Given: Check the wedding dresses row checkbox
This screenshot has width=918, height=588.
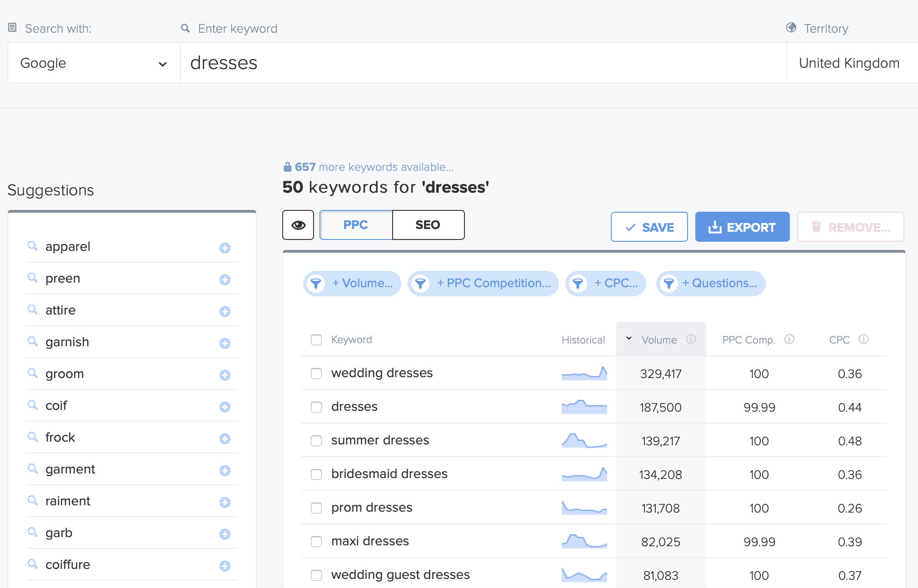Looking at the screenshot, I should [316, 374].
